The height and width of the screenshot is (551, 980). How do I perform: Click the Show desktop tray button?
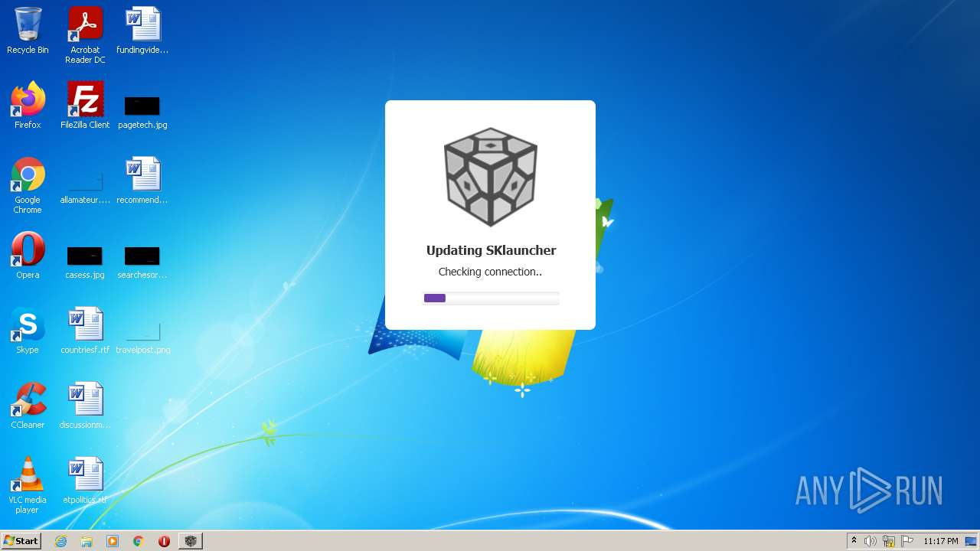pyautogui.click(x=972, y=541)
